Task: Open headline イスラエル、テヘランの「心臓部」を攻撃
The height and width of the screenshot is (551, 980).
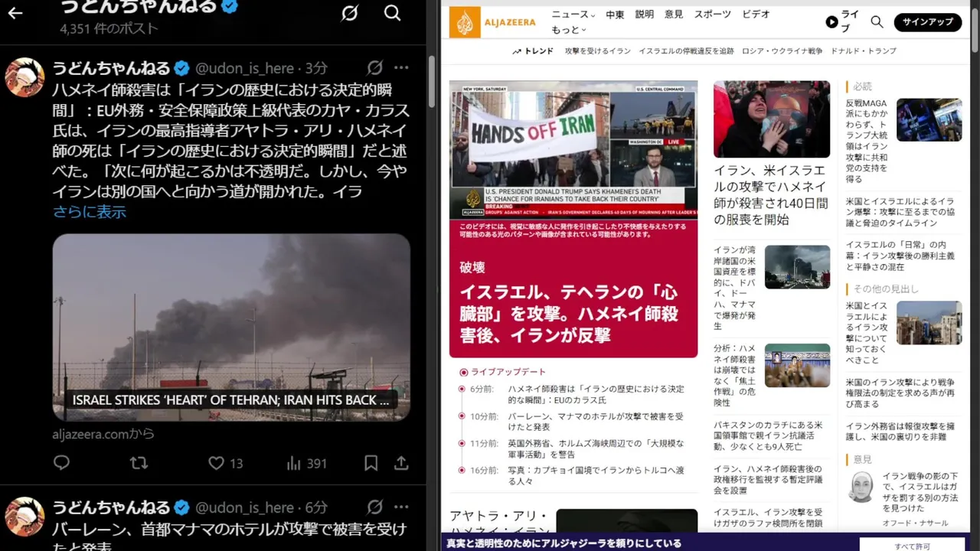Action: point(569,314)
